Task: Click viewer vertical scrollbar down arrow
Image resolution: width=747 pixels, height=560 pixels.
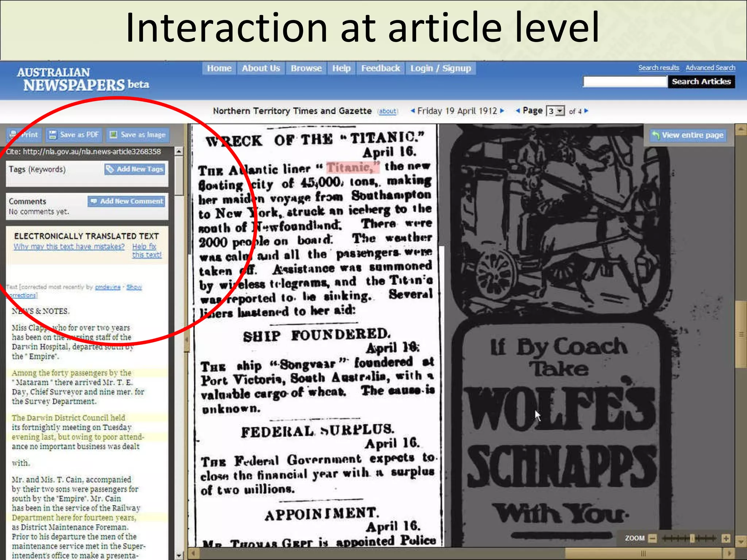Action: point(741,542)
